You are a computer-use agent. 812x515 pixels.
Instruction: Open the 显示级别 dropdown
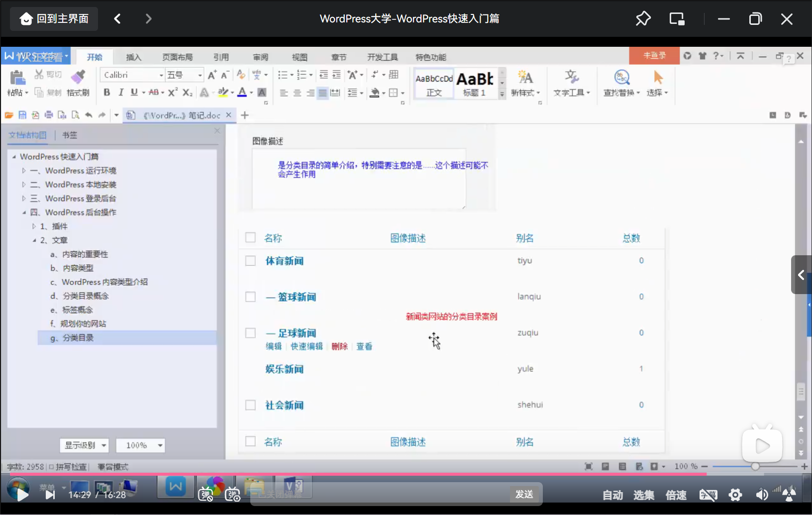pos(84,445)
